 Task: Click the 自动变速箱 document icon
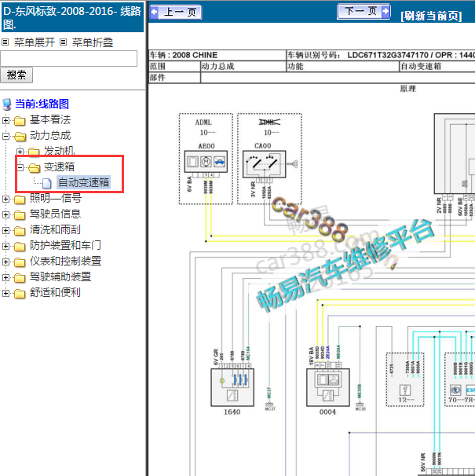coord(47,183)
